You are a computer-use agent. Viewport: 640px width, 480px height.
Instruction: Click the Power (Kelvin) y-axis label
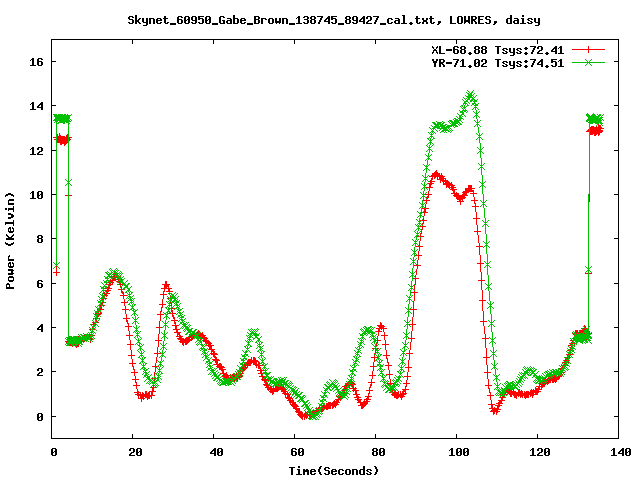(10, 241)
